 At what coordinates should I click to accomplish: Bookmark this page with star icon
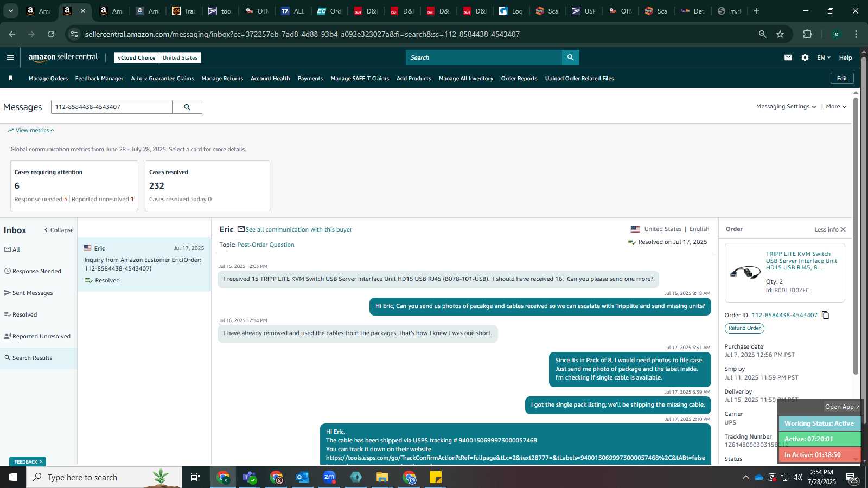coord(780,34)
